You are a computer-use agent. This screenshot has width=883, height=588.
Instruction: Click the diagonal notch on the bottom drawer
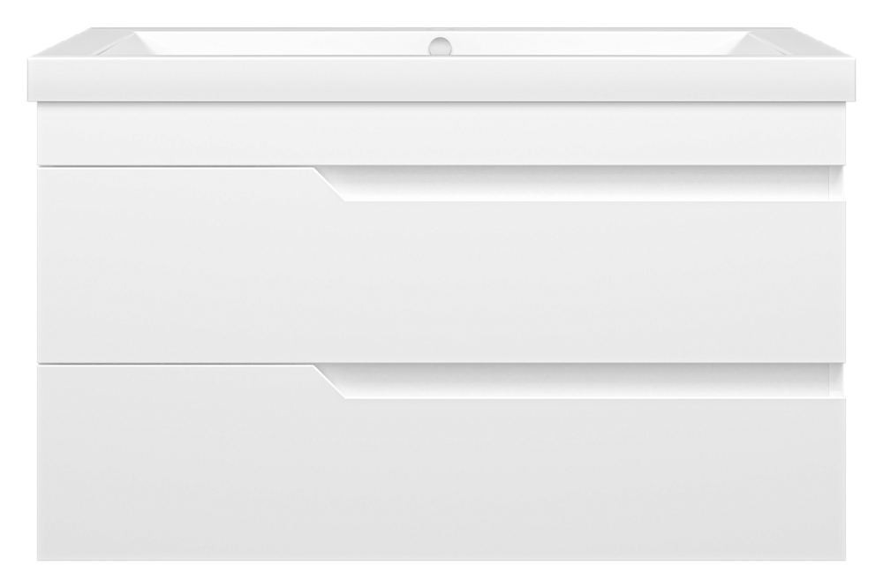(x=330, y=381)
